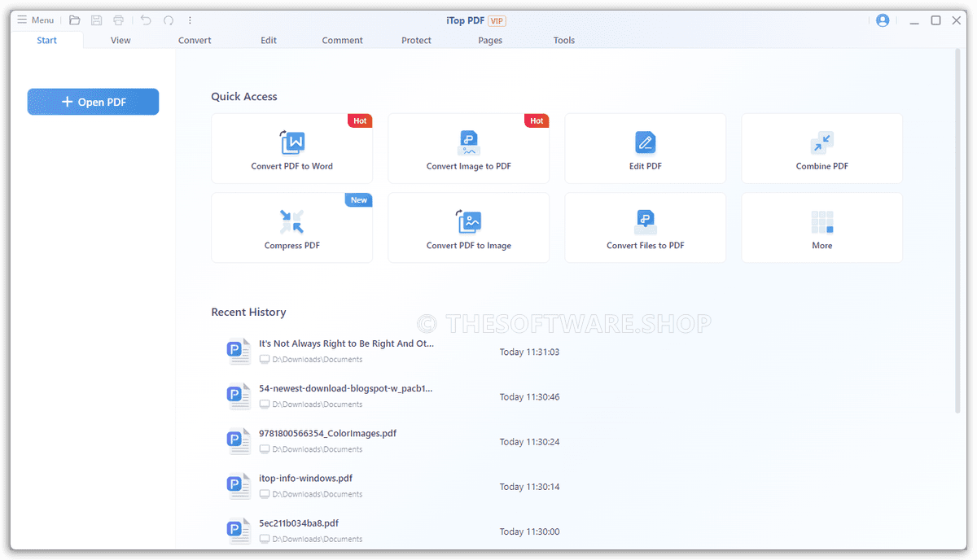Click the Convert PDF to Word label
This screenshot has width=977, height=560.
[292, 166]
